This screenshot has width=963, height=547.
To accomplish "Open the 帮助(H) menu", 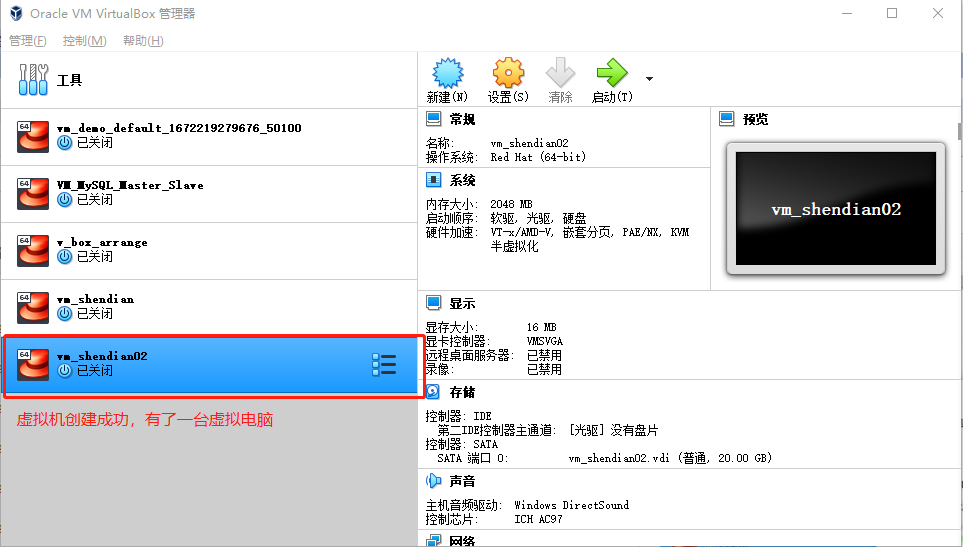I will 143,41.
